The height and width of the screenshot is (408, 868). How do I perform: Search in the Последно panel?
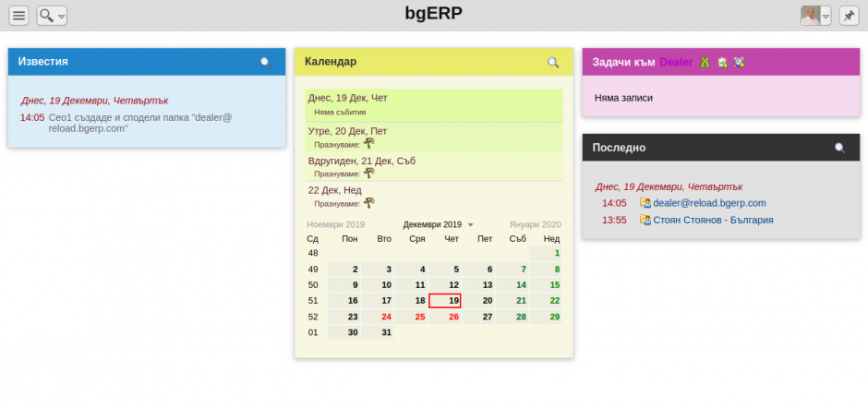(839, 148)
